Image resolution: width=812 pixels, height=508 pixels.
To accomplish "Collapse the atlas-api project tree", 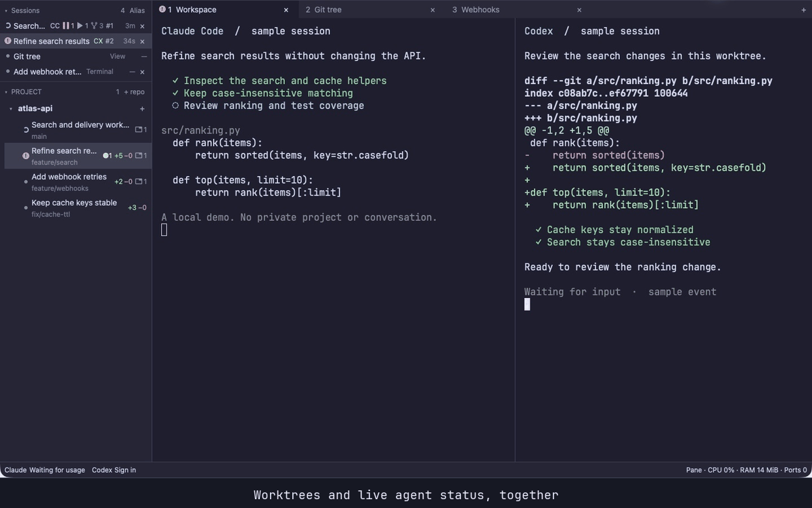I will [x=12, y=108].
